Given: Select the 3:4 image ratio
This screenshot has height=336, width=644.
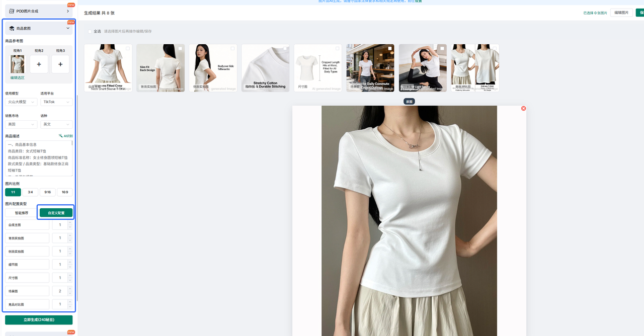Looking at the screenshot, I should pos(30,192).
